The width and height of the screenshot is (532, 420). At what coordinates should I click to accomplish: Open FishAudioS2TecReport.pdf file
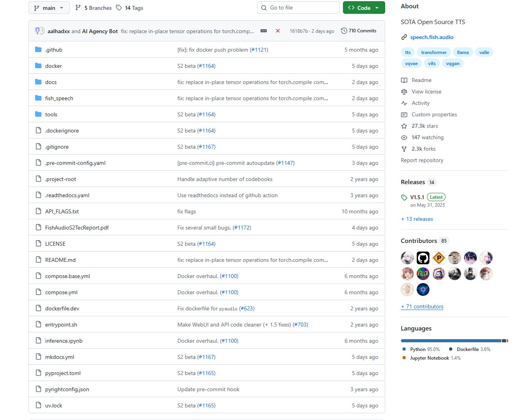(x=77, y=228)
